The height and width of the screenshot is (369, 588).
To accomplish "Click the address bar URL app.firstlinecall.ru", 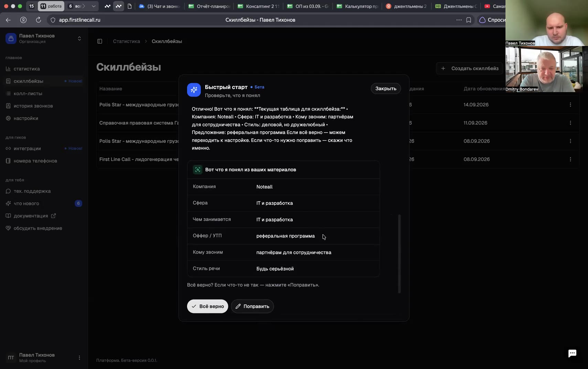I will [80, 20].
